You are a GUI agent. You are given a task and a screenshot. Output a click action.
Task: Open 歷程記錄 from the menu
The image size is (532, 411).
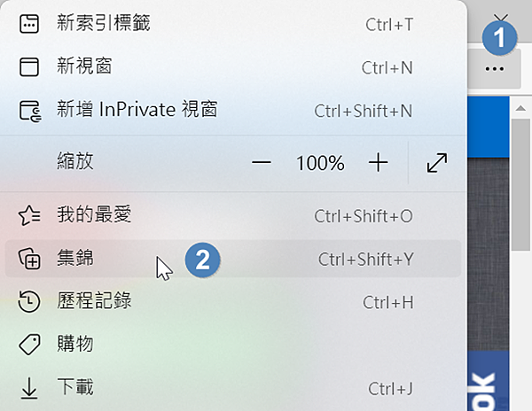coord(93,302)
